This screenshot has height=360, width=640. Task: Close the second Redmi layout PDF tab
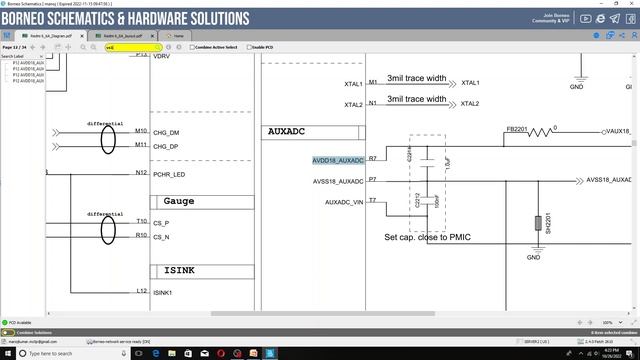[152, 36]
